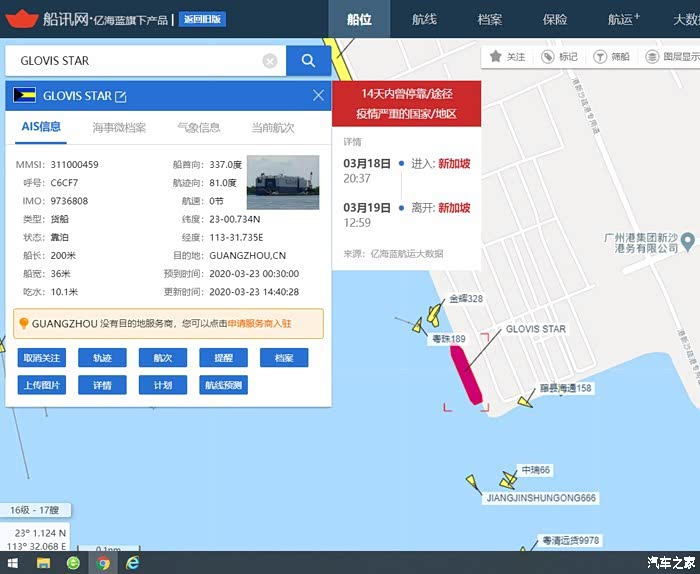Click the Bahamas flag icon
This screenshot has height=574, width=700.
point(25,96)
